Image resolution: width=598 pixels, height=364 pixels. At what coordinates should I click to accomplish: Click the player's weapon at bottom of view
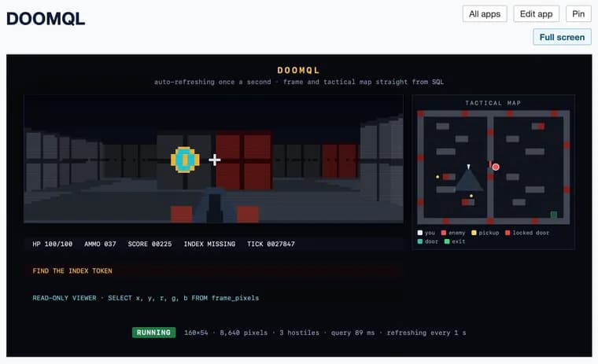[x=214, y=204]
